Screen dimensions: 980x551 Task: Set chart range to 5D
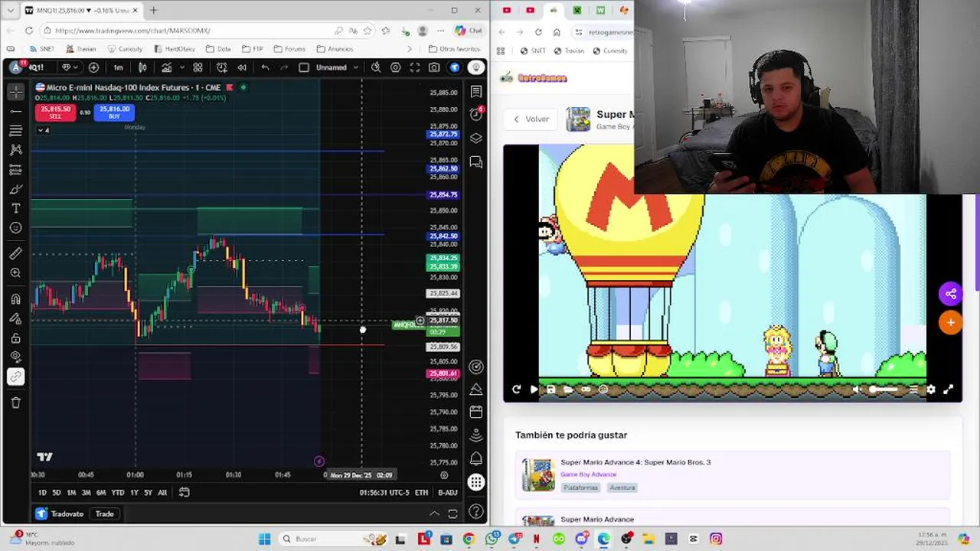click(x=57, y=493)
